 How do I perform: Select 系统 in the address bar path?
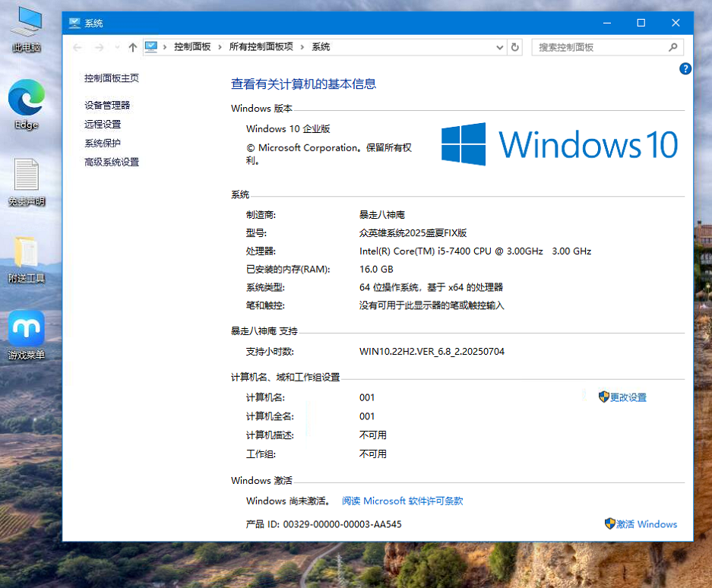pyautogui.click(x=321, y=47)
